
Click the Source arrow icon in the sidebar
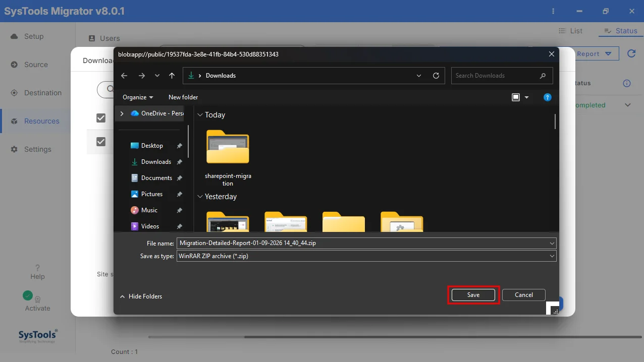tap(14, 65)
